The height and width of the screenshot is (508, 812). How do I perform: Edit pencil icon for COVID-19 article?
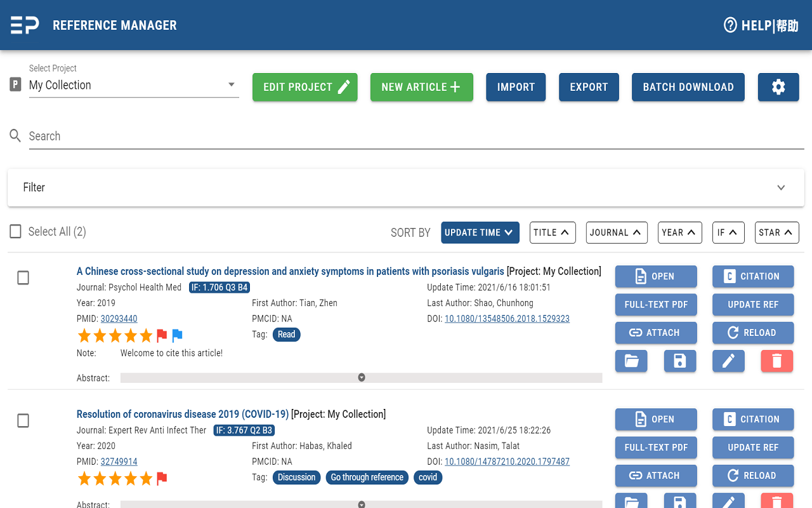(x=728, y=500)
